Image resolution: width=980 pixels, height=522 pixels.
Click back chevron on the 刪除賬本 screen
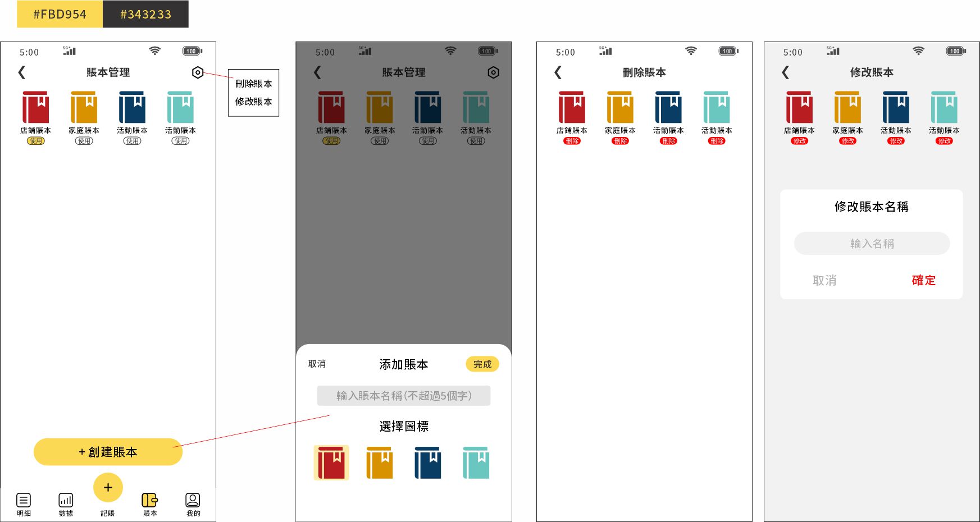558,72
